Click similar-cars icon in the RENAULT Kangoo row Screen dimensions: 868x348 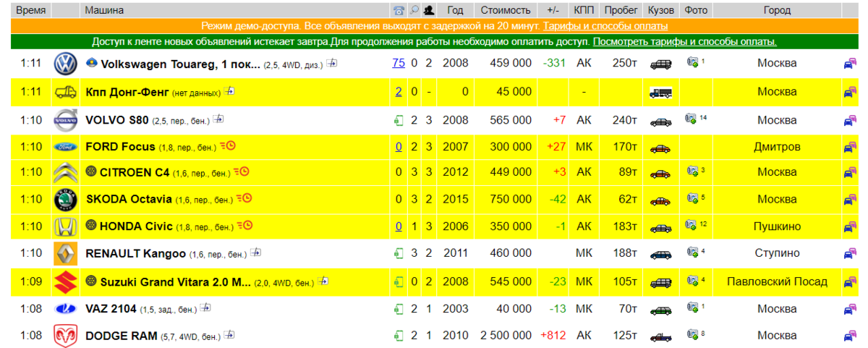point(850,253)
